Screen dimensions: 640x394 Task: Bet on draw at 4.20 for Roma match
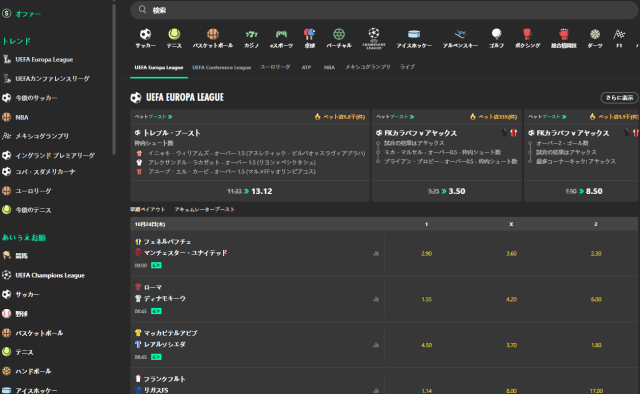click(511, 299)
